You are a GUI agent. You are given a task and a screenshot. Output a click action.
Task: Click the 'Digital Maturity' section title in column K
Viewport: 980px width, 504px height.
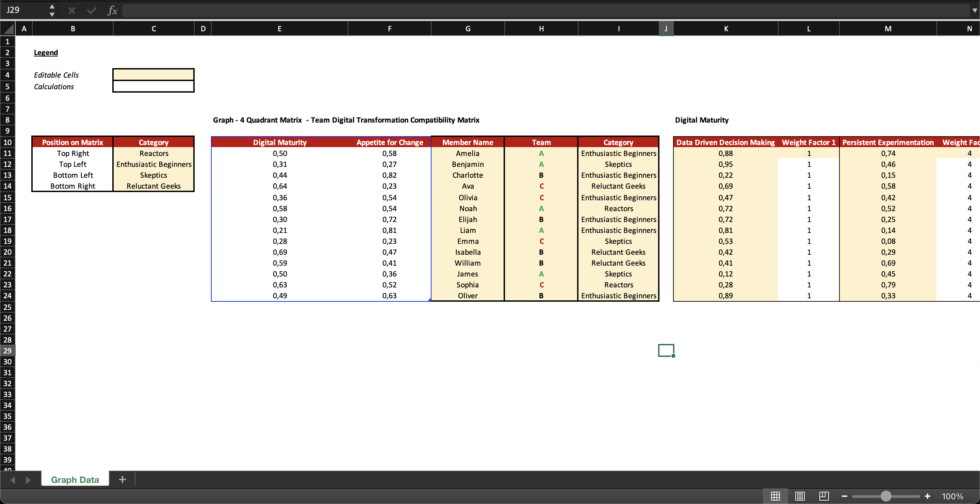(x=702, y=120)
